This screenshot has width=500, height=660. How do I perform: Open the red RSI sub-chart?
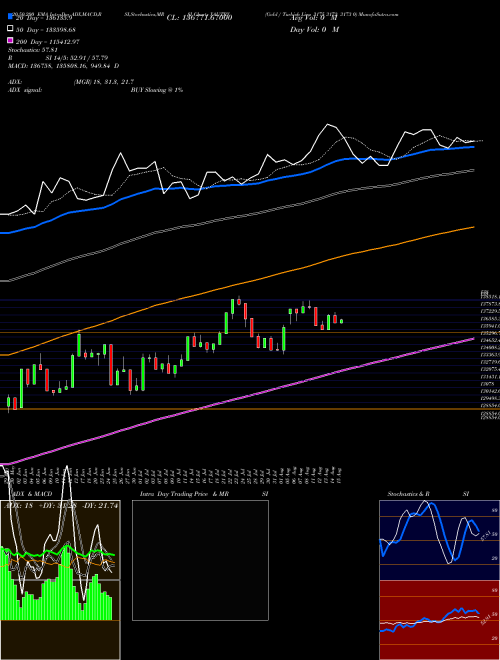439,620
